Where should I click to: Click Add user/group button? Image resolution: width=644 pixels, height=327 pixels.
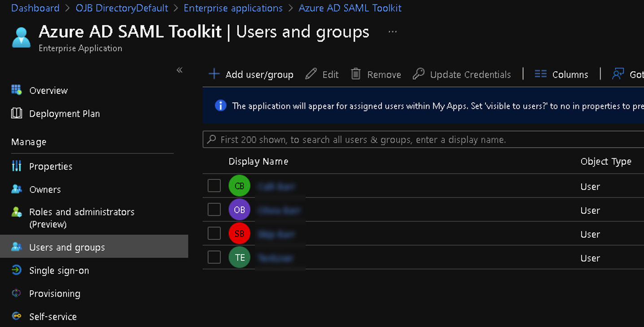click(251, 74)
